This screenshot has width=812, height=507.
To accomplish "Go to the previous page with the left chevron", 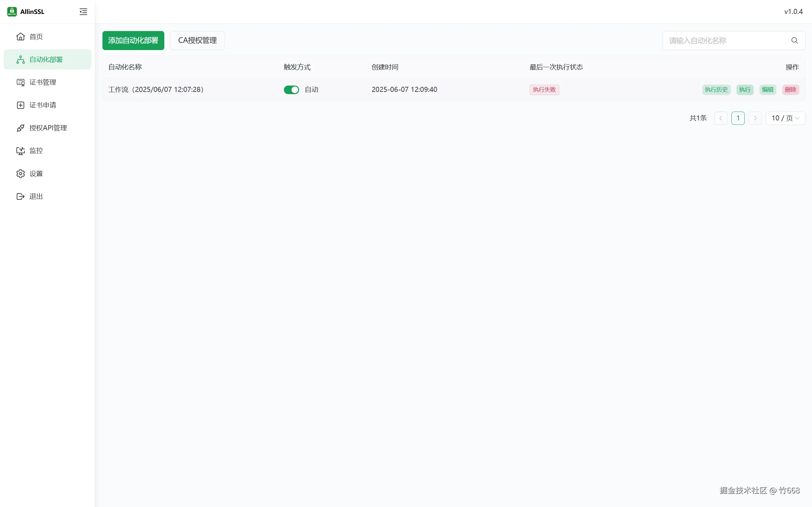I will pyautogui.click(x=720, y=119).
